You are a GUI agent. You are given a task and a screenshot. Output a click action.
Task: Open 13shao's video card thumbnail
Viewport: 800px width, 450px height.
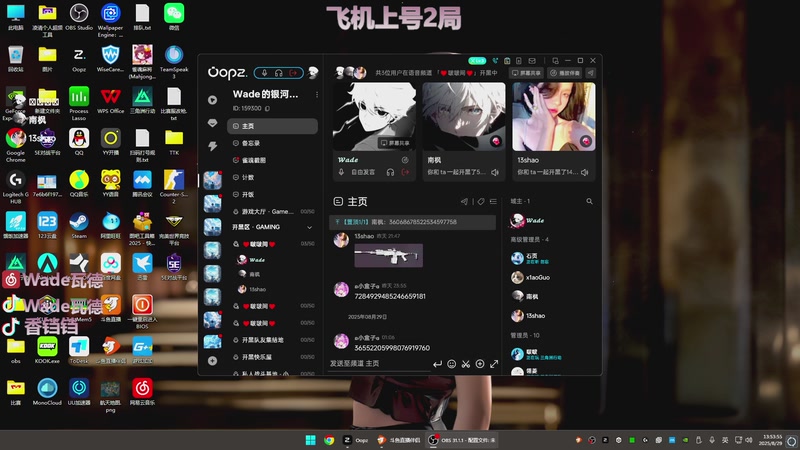pos(554,117)
